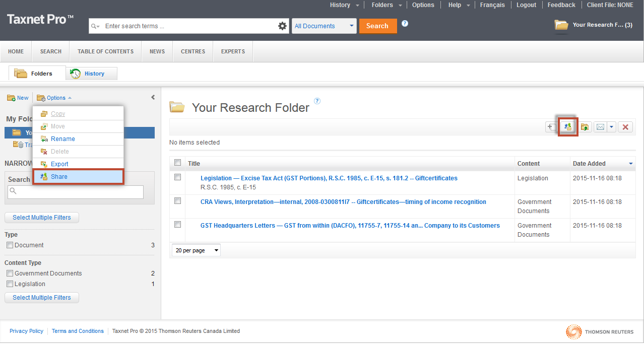Click the Thomson Reuters logo in the footer
The height and width of the screenshot is (345, 644).
[x=600, y=332]
